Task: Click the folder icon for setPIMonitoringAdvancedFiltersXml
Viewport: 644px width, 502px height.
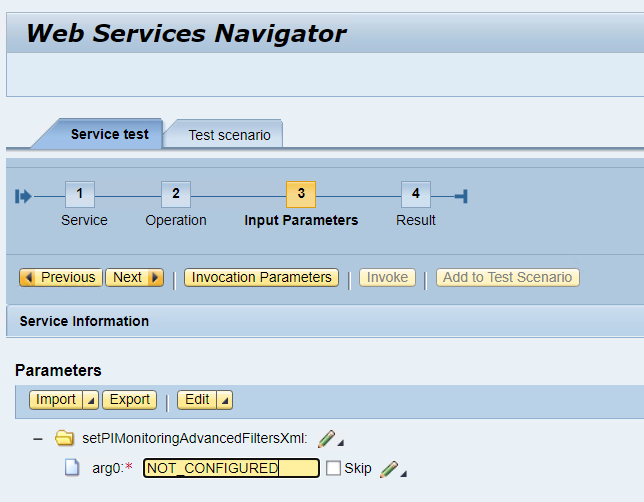Action: coord(65,438)
